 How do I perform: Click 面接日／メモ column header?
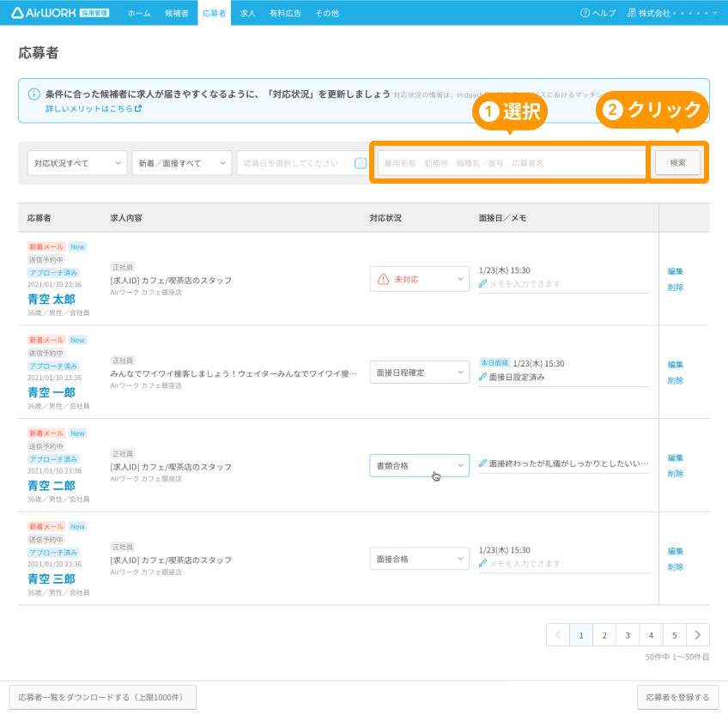click(502, 218)
